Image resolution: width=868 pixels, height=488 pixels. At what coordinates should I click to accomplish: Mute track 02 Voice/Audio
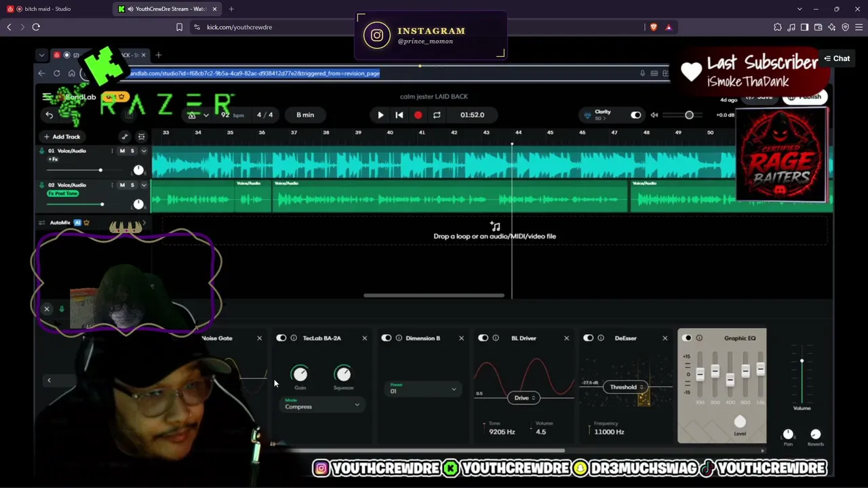[x=122, y=185]
